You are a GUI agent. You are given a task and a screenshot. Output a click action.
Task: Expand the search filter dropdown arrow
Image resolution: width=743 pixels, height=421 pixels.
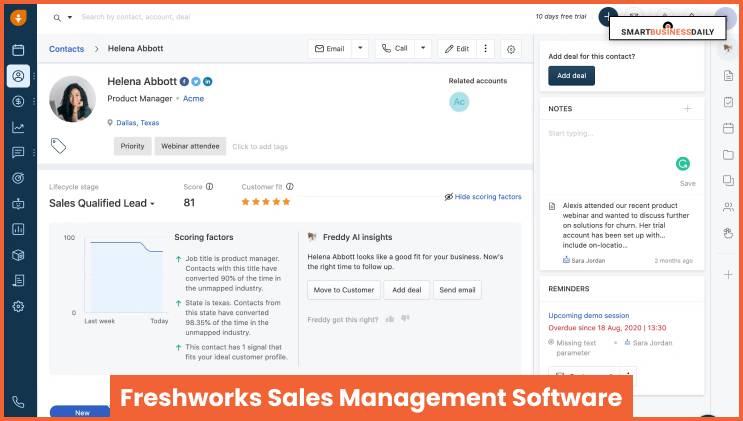point(70,18)
